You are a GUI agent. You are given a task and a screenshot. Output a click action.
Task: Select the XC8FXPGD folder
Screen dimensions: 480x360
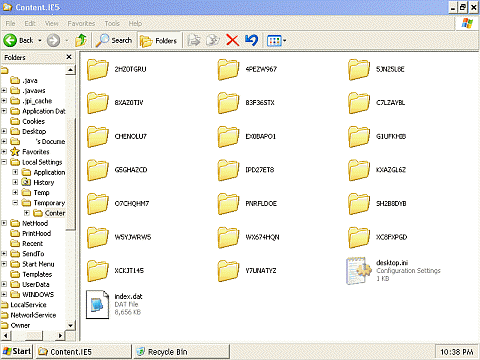pyautogui.click(x=378, y=237)
